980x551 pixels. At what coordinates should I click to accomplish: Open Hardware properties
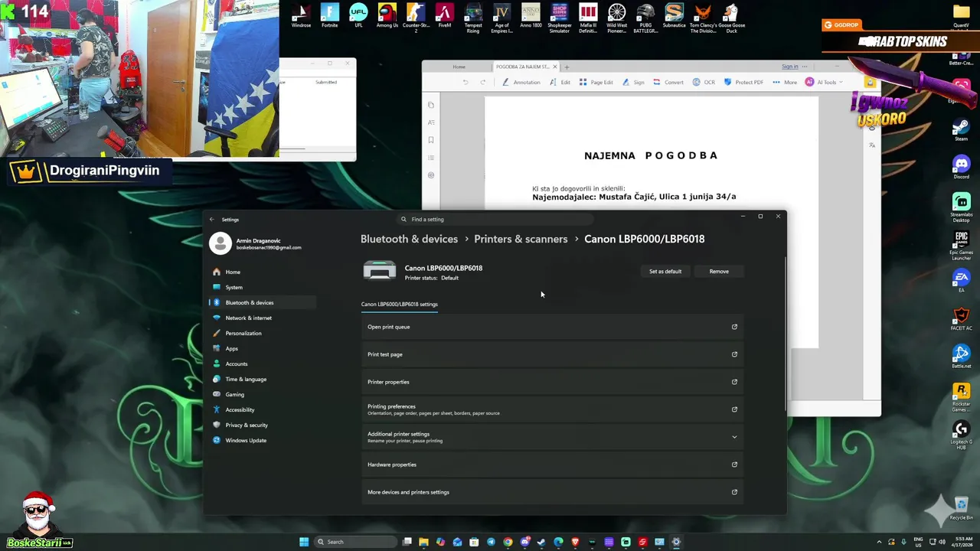pos(553,465)
